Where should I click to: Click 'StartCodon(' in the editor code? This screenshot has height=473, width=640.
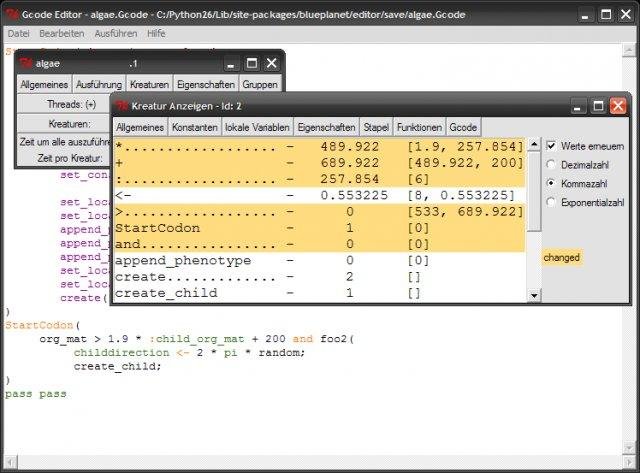coord(43,326)
